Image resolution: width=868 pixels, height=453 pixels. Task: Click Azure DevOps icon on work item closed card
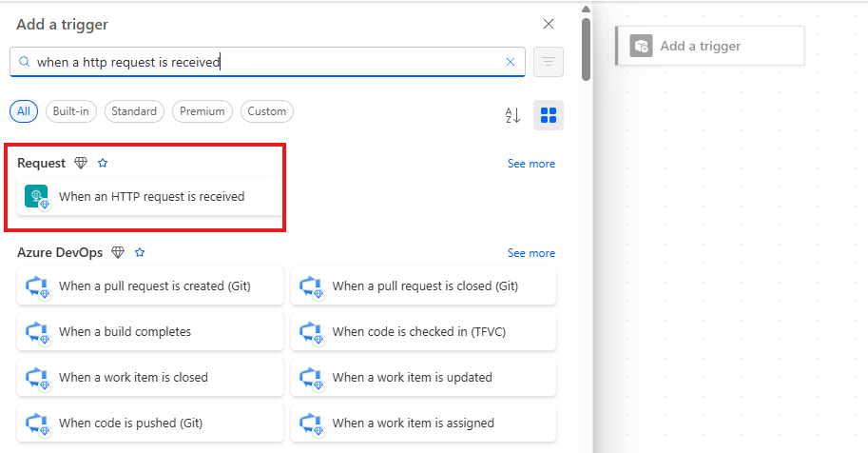(36, 378)
